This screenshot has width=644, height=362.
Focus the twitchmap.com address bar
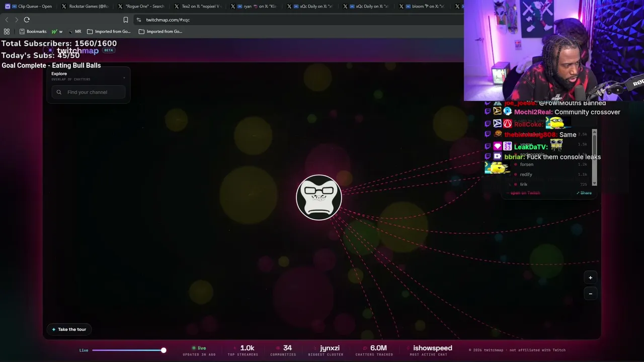299,20
